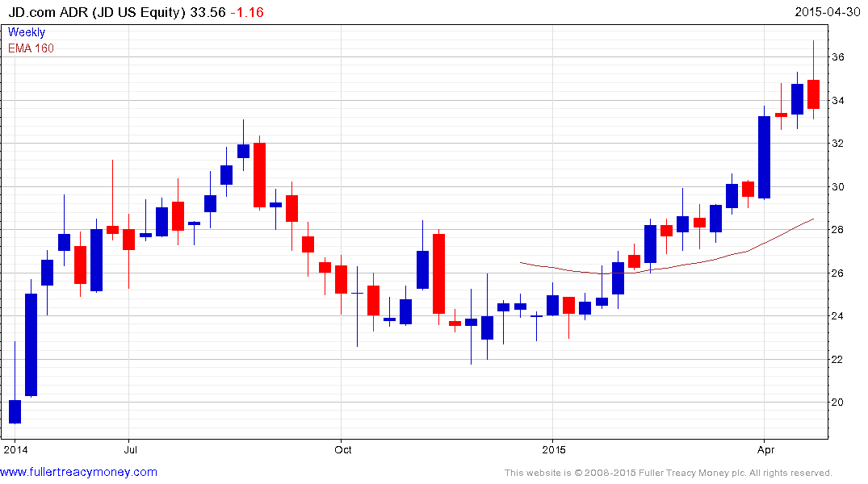Select the y-axis label 24
868x484 pixels.
[837, 316]
